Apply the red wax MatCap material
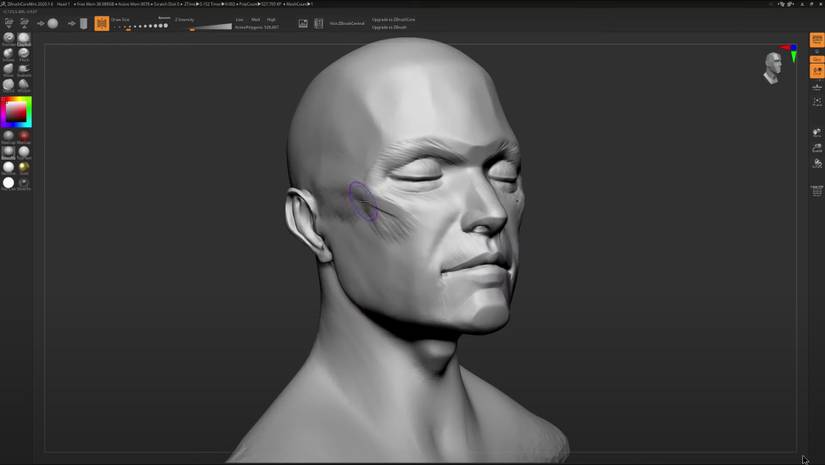Screen dimensions: 825x465 tap(24, 136)
